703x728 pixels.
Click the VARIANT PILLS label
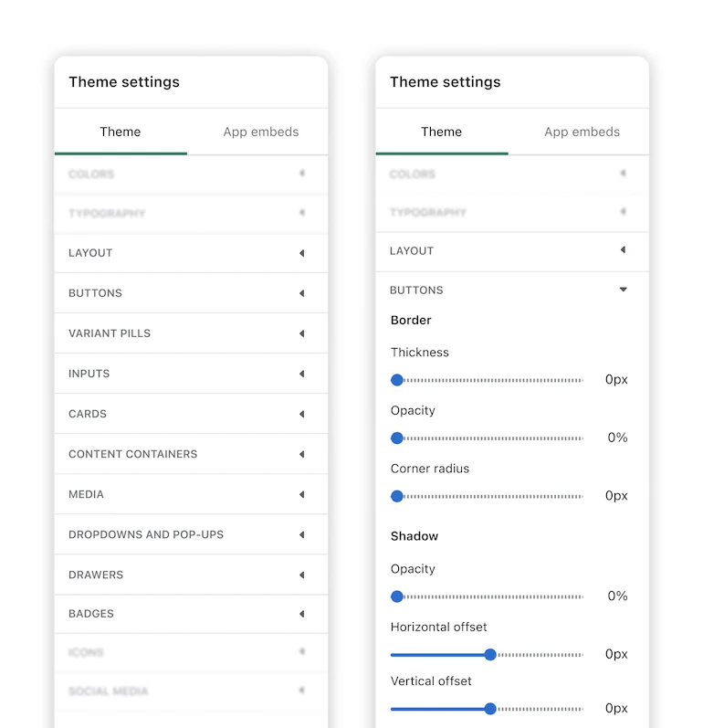110,333
